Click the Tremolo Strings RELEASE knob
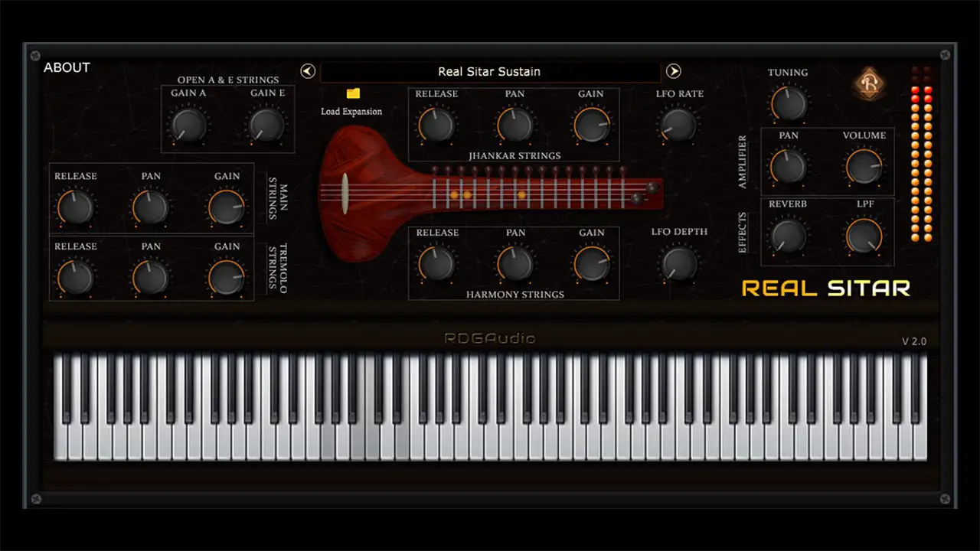This screenshot has height=551, width=980. (75, 278)
